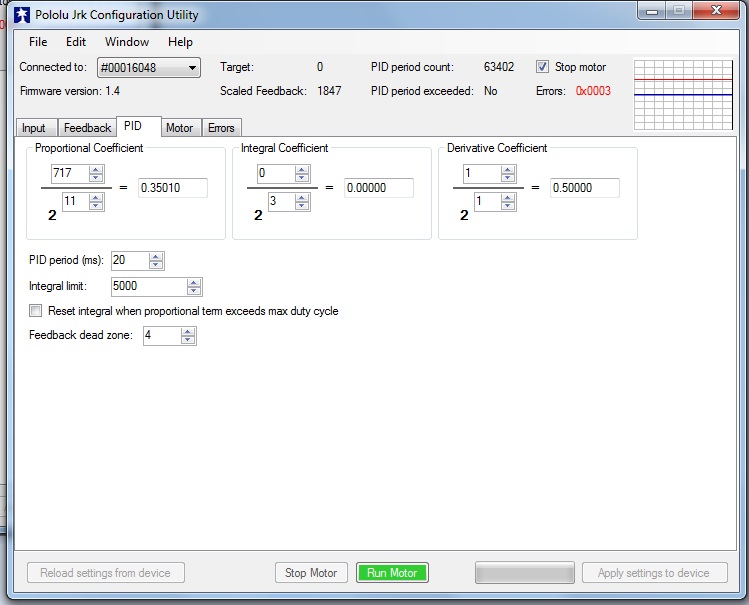Click the target and feedback graph thumbnail
749x605 pixels.
(683, 94)
